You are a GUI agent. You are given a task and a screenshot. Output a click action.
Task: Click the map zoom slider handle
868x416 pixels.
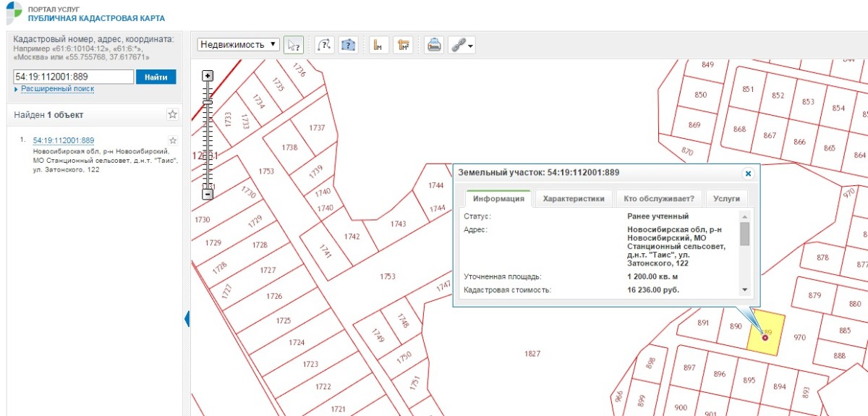pos(208,103)
